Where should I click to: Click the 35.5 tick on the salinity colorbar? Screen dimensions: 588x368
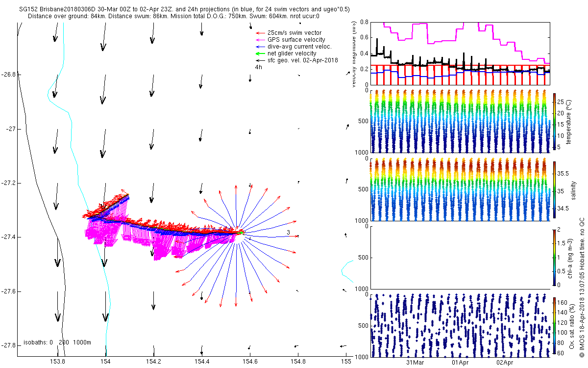(563, 174)
